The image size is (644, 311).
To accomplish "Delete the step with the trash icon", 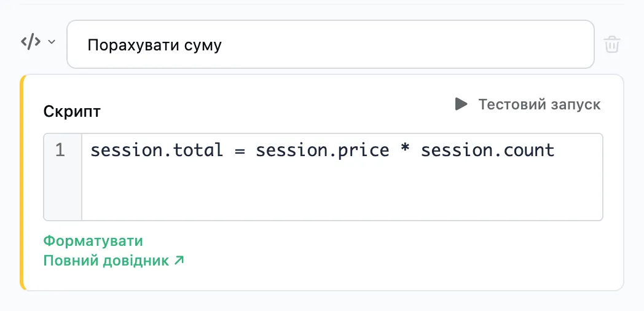I will pyautogui.click(x=612, y=44).
